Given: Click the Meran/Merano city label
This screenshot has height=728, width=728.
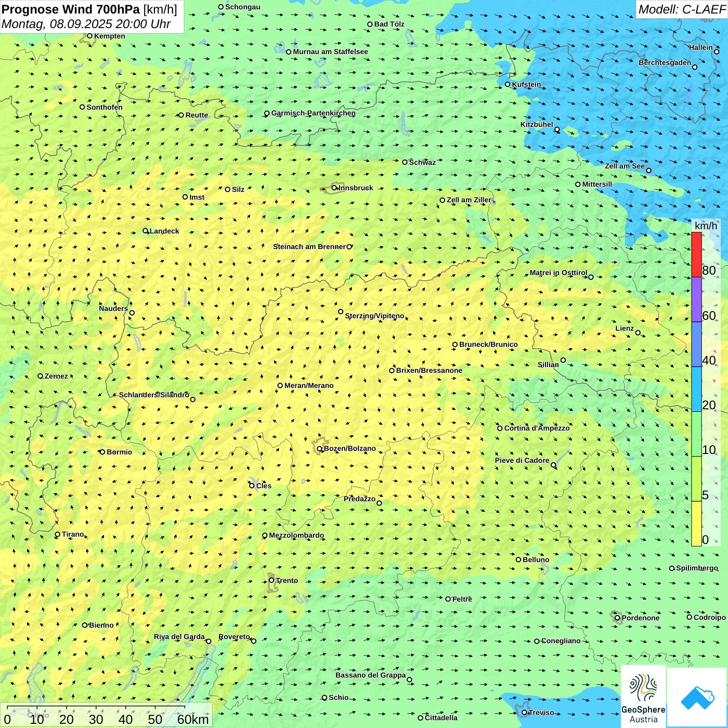Looking at the screenshot, I should pyautogui.click(x=309, y=385).
